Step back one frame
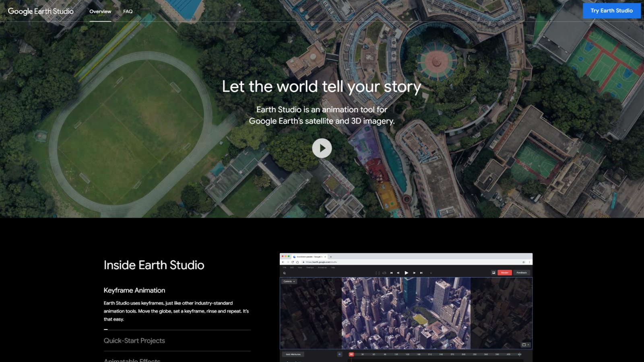 tap(398, 273)
